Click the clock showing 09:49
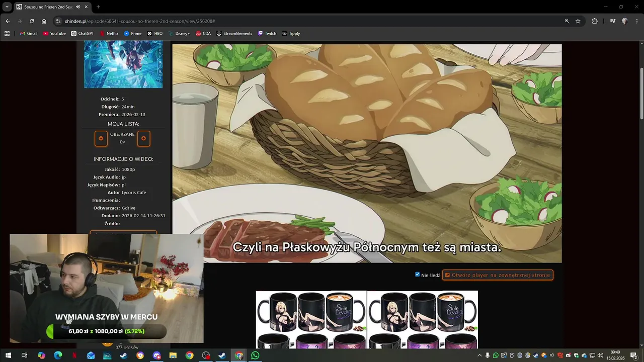This screenshot has height=362, width=644. click(615, 355)
